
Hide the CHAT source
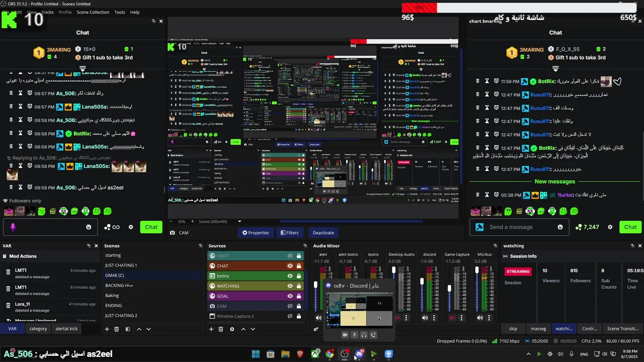click(x=290, y=266)
